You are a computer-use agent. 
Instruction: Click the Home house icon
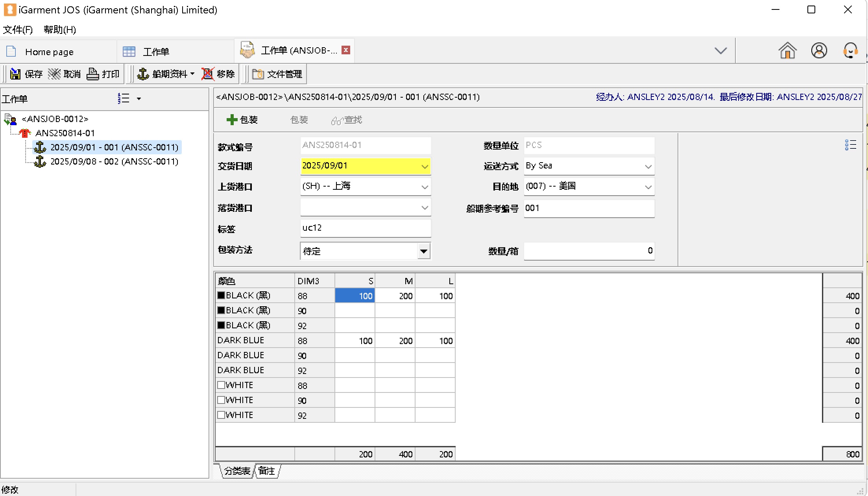tap(787, 50)
